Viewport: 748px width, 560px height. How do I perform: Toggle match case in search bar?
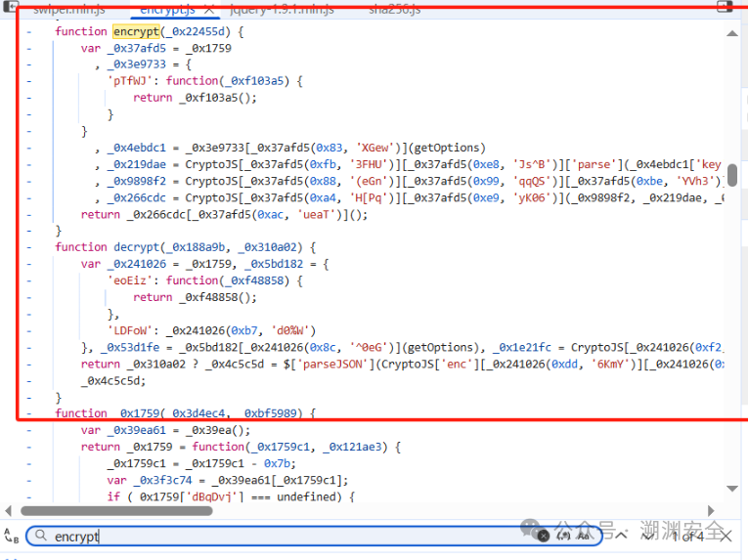point(583,537)
